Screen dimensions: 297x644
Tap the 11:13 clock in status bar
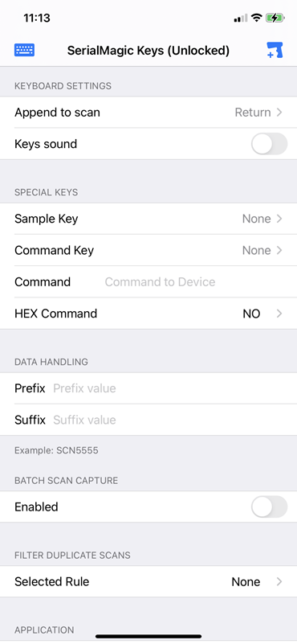(x=37, y=18)
